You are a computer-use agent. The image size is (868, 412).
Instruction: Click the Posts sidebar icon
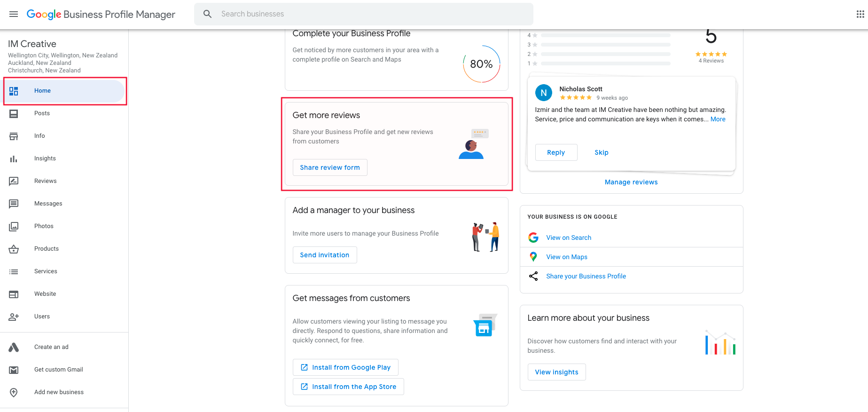pos(14,113)
